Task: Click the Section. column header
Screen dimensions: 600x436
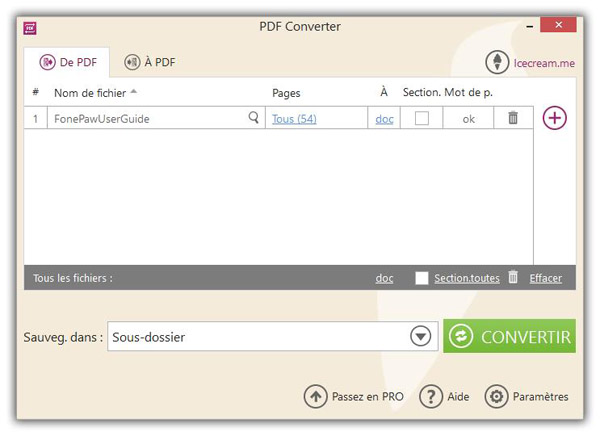Action: tap(422, 92)
